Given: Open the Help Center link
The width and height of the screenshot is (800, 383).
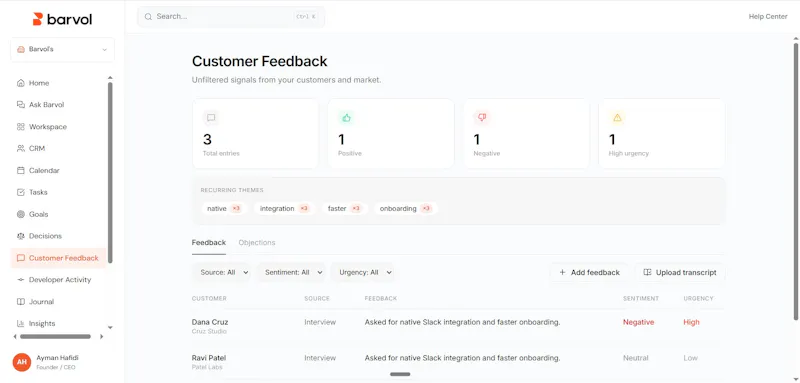Looking at the screenshot, I should pyautogui.click(x=768, y=17).
